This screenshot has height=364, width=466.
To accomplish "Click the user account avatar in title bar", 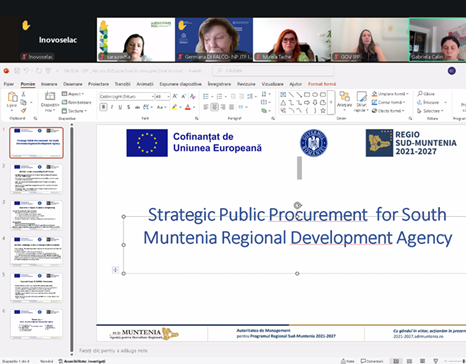I will pyautogui.click(x=452, y=71).
